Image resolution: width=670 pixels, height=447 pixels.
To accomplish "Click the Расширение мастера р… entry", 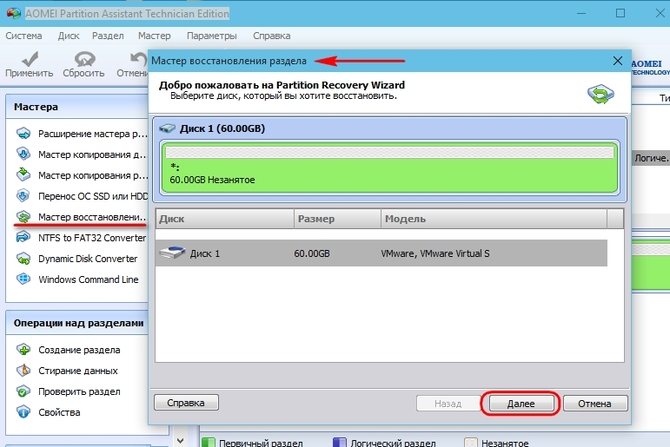I will [x=92, y=134].
